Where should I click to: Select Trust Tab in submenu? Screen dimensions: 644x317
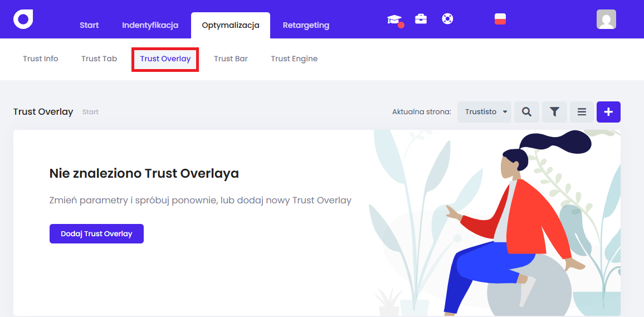[x=99, y=58]
